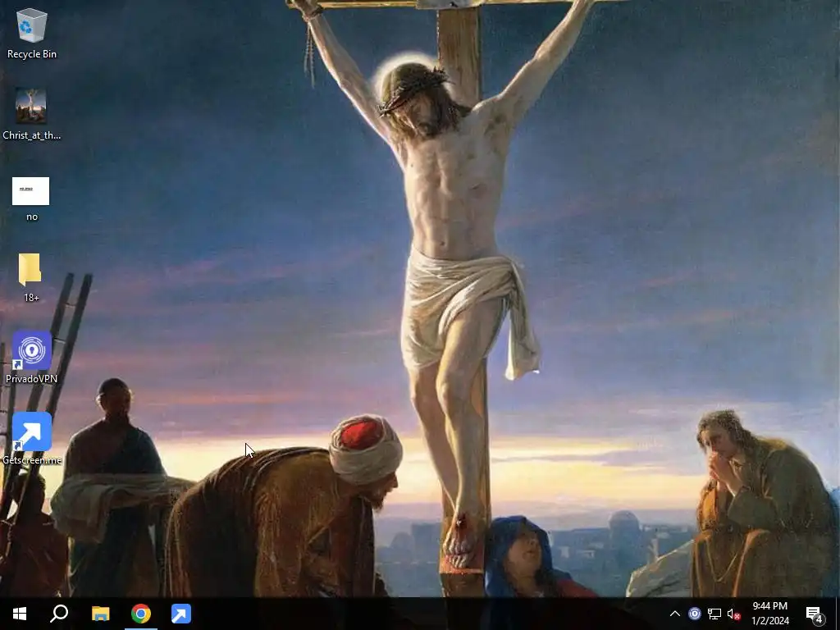Open Getscreen.me app from taskbar
The image size is (840, 630).
pyautogui.click(x=181, y=614)
